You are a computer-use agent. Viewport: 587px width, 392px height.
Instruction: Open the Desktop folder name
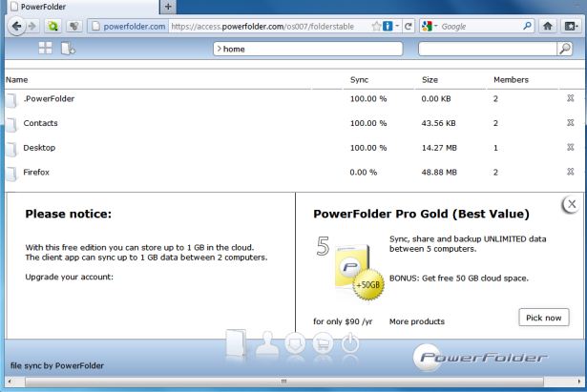(x=39, y=148)
